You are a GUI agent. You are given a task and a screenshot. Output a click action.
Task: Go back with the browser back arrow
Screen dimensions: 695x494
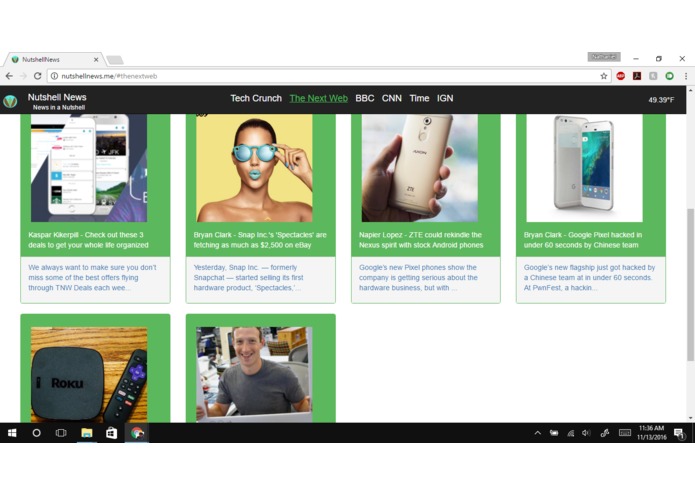click(x=9, y=76)
